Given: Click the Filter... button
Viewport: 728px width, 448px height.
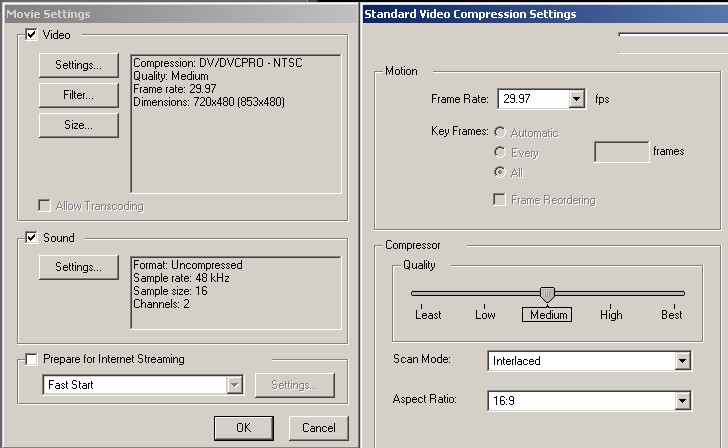Looking at the screenshot, I should [78, 95].
